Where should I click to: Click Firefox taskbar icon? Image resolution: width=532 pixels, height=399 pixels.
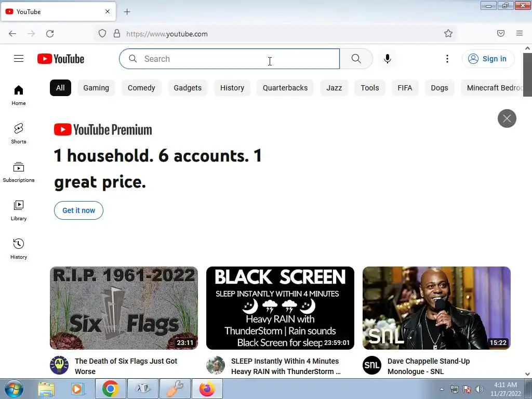point(207,389)
